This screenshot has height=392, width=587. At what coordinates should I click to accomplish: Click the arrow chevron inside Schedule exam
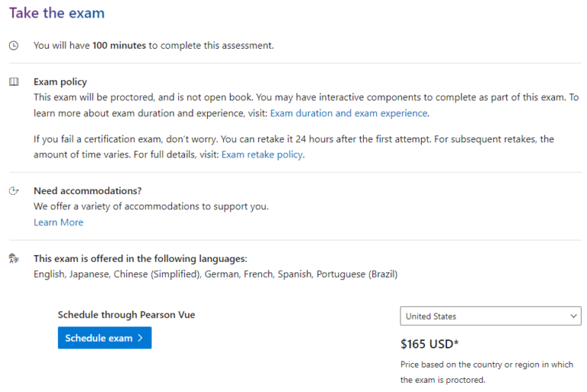click(141, 338)
